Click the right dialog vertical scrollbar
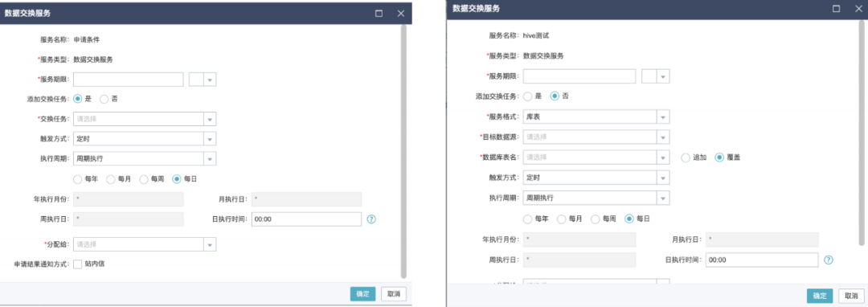The width and height of the screenshot is (868, 307). click(862, 133)
